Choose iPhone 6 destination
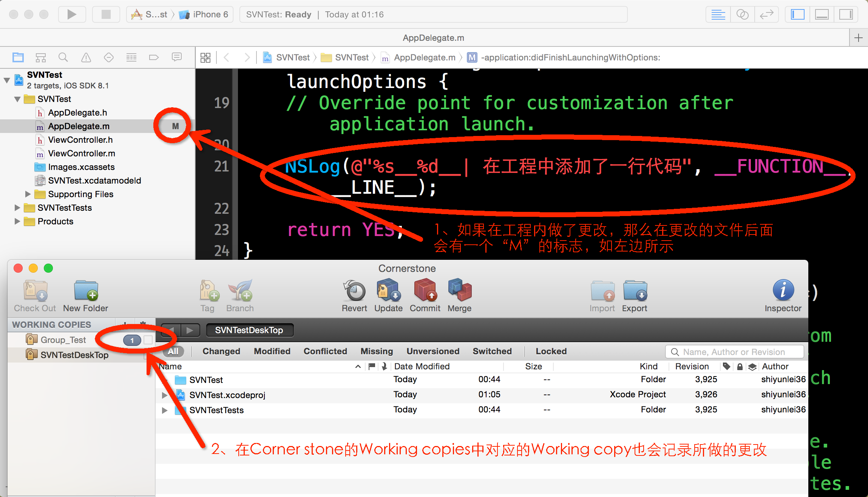The width and height of the screenshot is (868, 497). pyautogui.click(x=204, y=15)
